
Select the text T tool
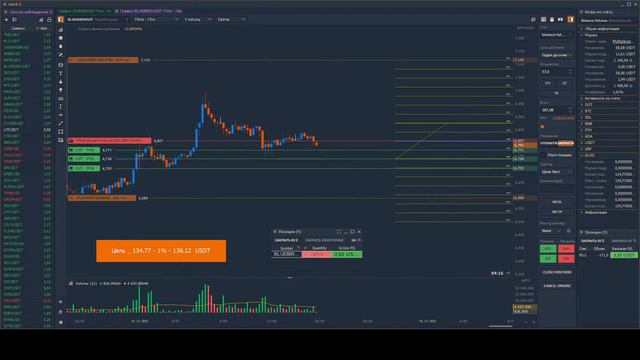[x=61, y=73]
